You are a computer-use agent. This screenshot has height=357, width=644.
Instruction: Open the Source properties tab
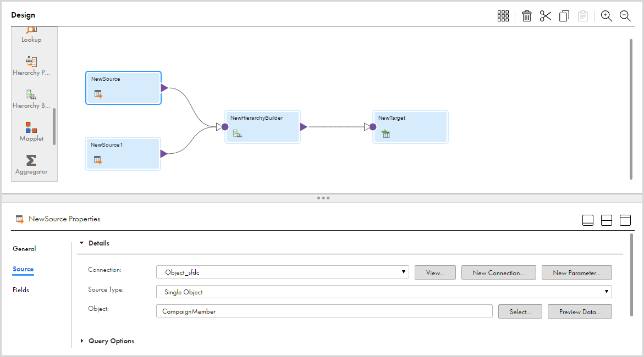pos(23,269)
